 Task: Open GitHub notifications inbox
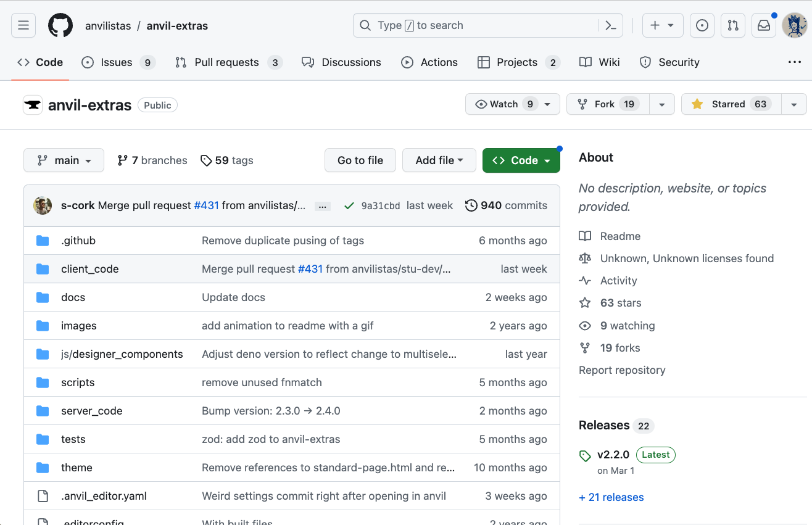(763, 25)
